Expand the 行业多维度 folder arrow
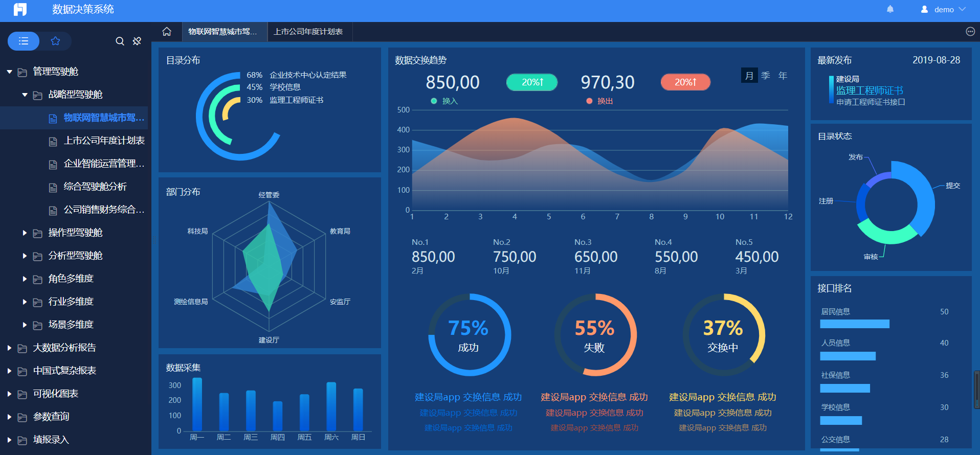 pos(25,302)
